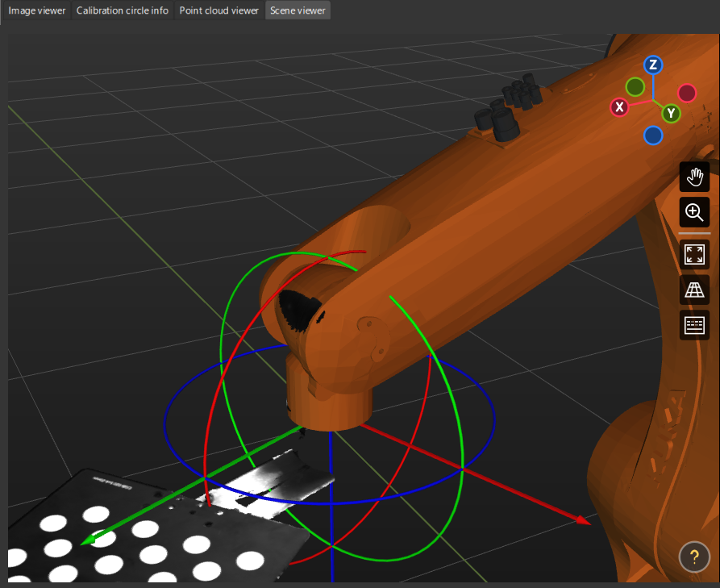
Task: Switch to the Point cloud viewer tab
Action: tap(218, 10)
